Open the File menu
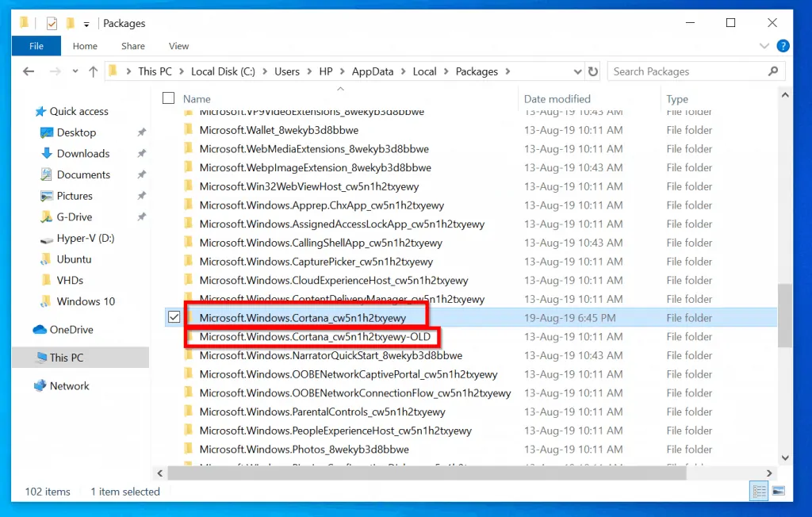812x517 pixels. coord(36,46)
